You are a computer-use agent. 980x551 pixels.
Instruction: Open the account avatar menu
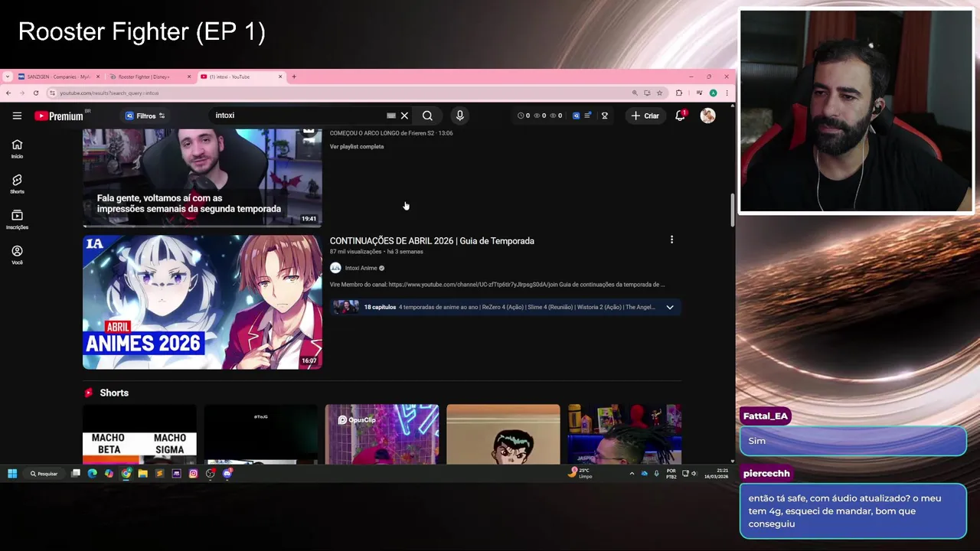(707, 116)
